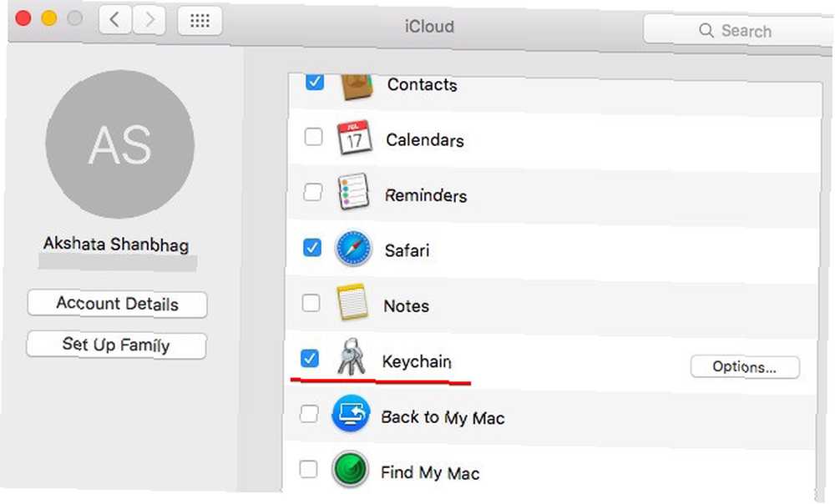Show all preferences with grid icon
The height and width of the screenshot is (504, 835).
pos(200,21)
